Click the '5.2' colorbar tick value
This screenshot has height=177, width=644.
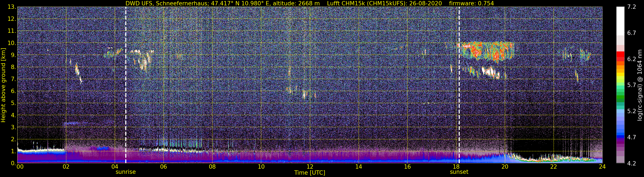tap(632, 111)
